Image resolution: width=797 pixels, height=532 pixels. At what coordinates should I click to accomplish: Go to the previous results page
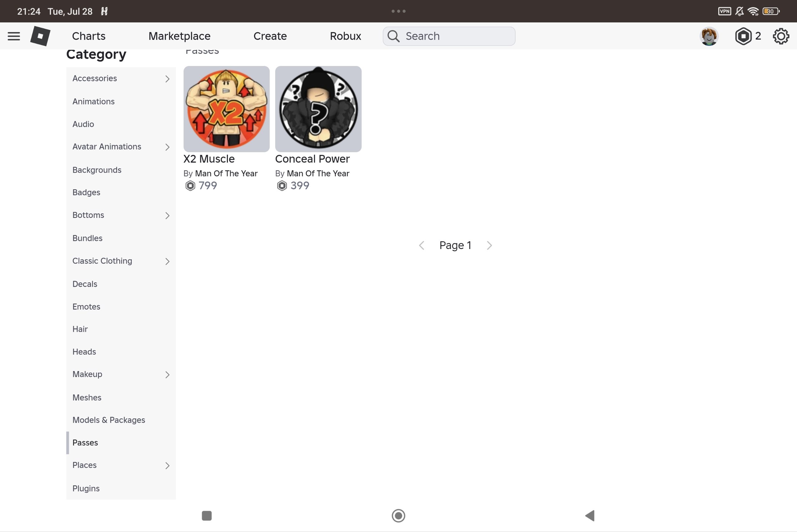[422, 245]
